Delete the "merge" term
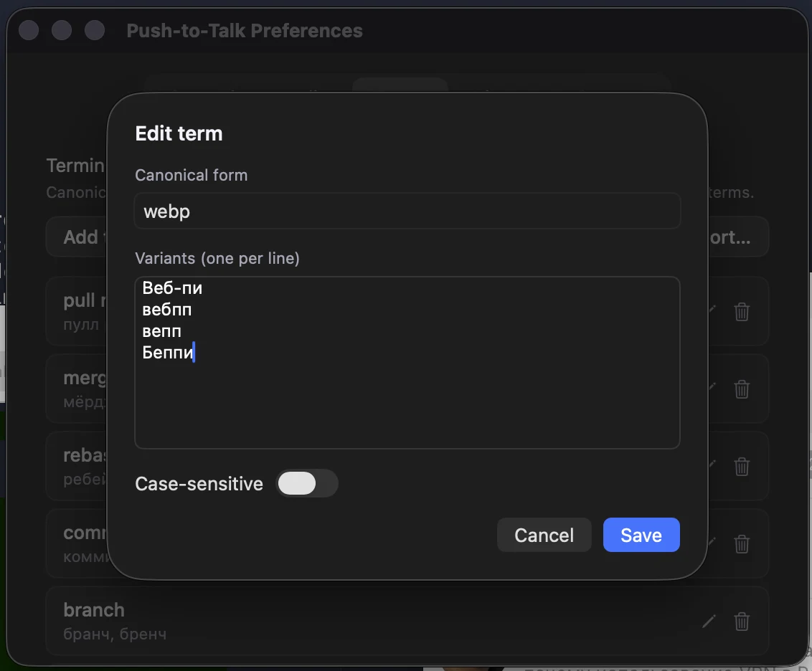 pyautogui.click(x=742, y=389)
